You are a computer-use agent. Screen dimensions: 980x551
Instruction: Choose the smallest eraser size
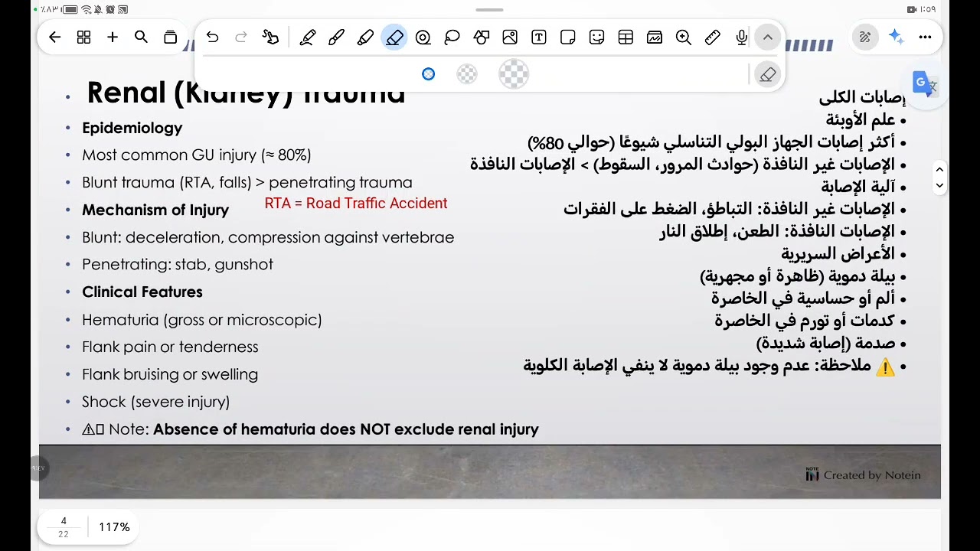[x=428, y=74]
